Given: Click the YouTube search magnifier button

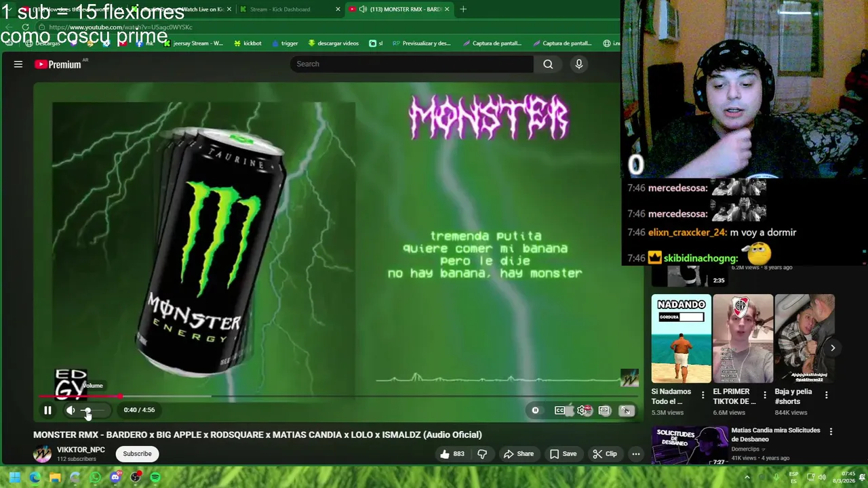Looking at the screenshot, I should [x=548, y=64].
